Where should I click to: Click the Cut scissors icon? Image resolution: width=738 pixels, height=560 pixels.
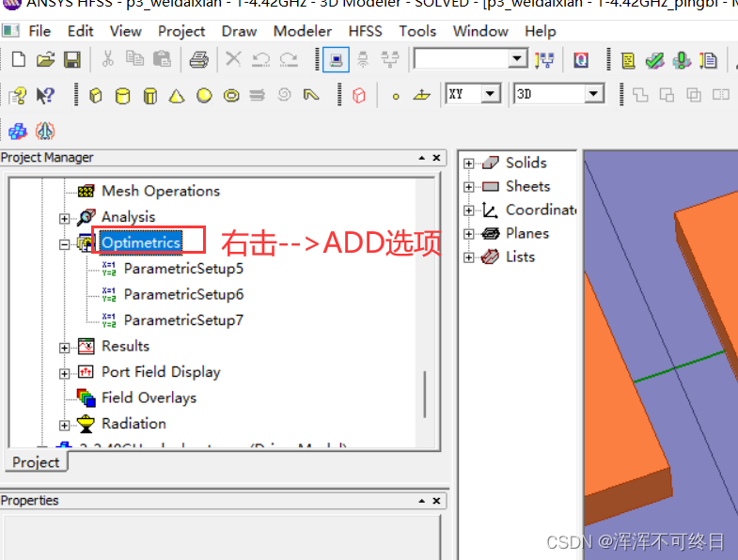coord(108,59)
